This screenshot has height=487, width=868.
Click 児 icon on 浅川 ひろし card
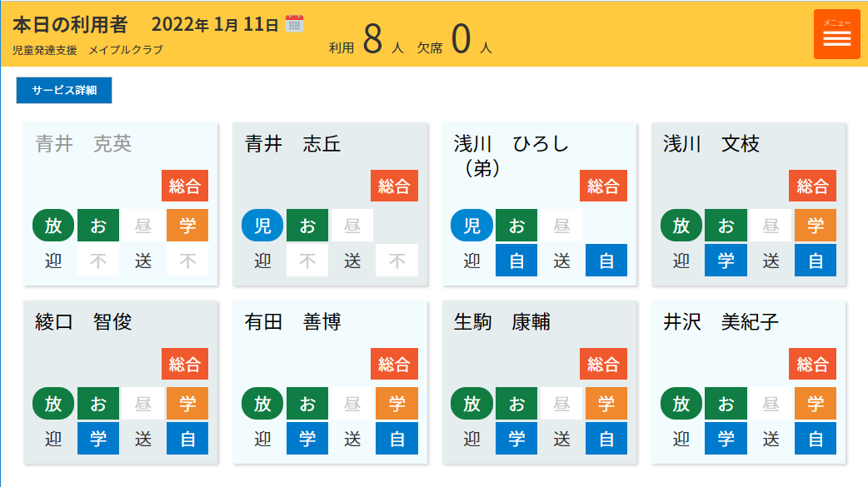[x=471, y=226]
